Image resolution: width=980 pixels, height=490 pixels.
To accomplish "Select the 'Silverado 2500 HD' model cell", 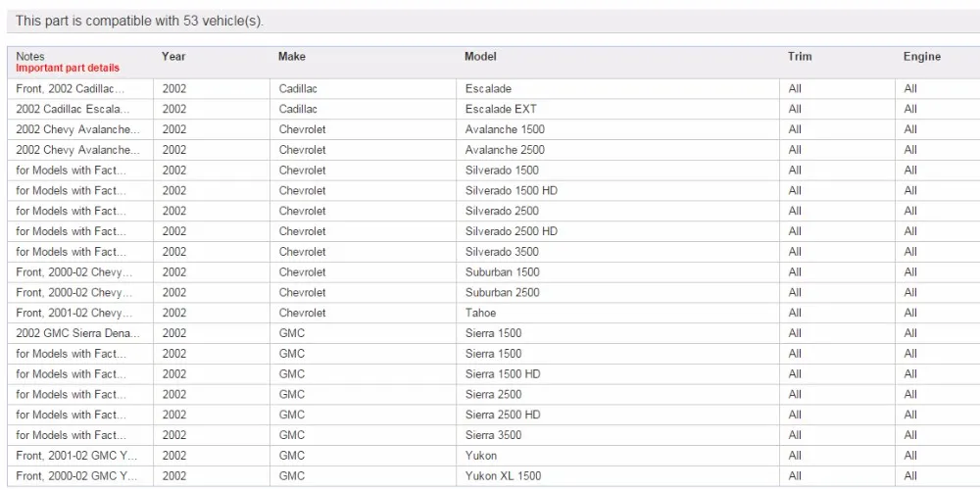I will pyautogui.click(x=617, y=231).
